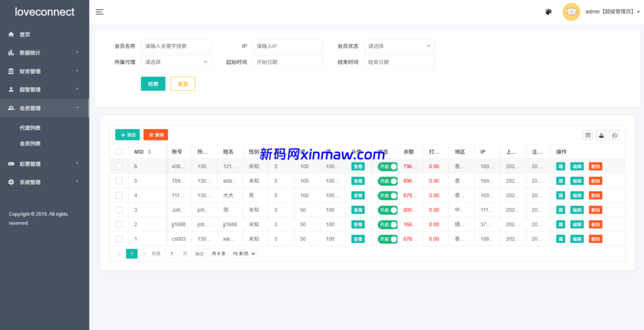Click the admin avatar picture
Screen dimensions: 644x330
point(571,12)
